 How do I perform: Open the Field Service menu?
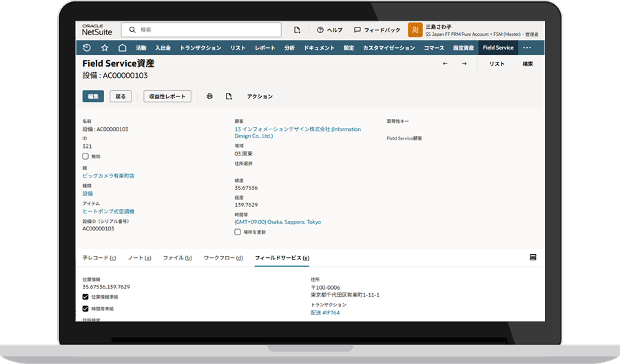[498, 47]
